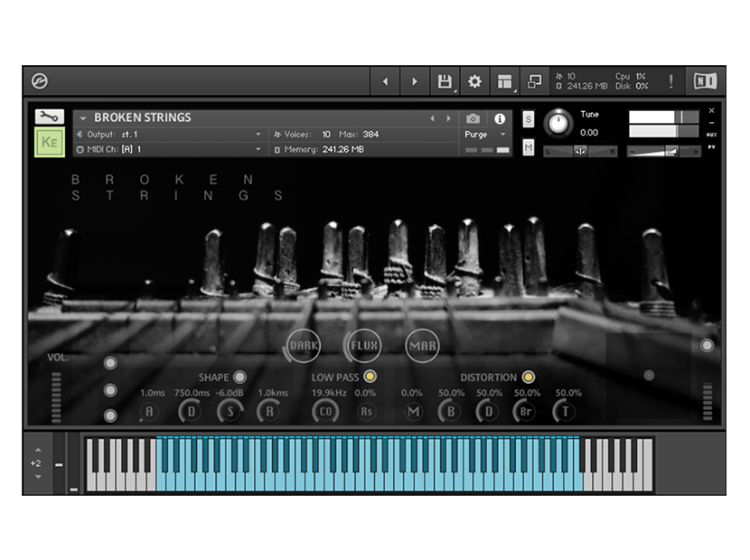The height and width of the screenshot is (560, 750).
Task: Select next instrument with small right arrow
Action: [448, 118]
